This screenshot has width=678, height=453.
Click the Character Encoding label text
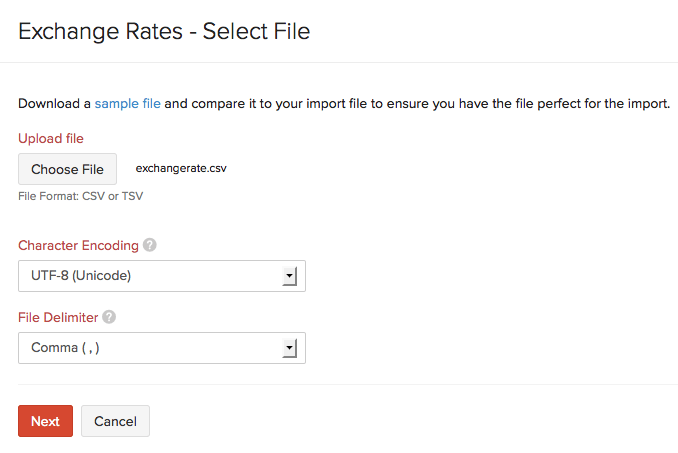click(78, 245)
